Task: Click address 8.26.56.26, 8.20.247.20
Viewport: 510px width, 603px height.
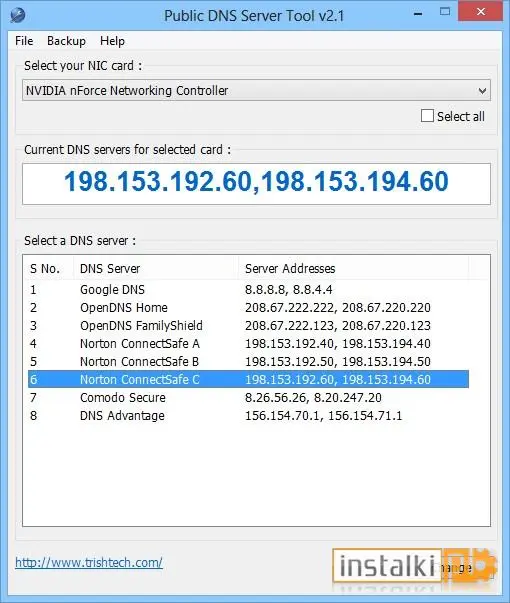Action: point(313,397)
